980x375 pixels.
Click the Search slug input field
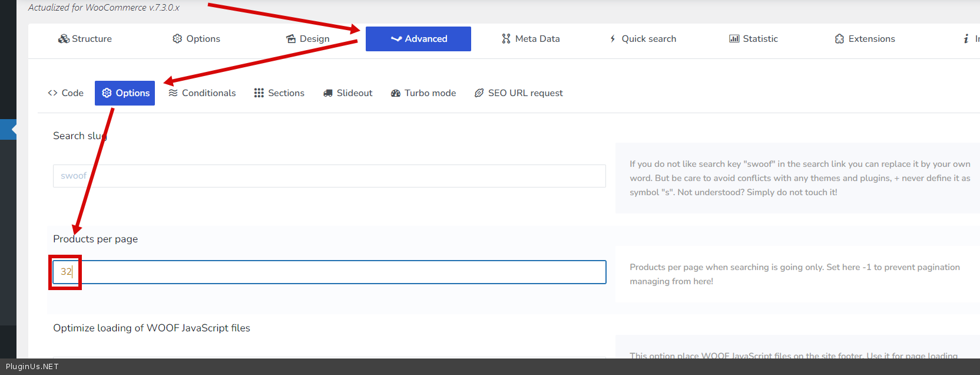click(x=329, y=176)
